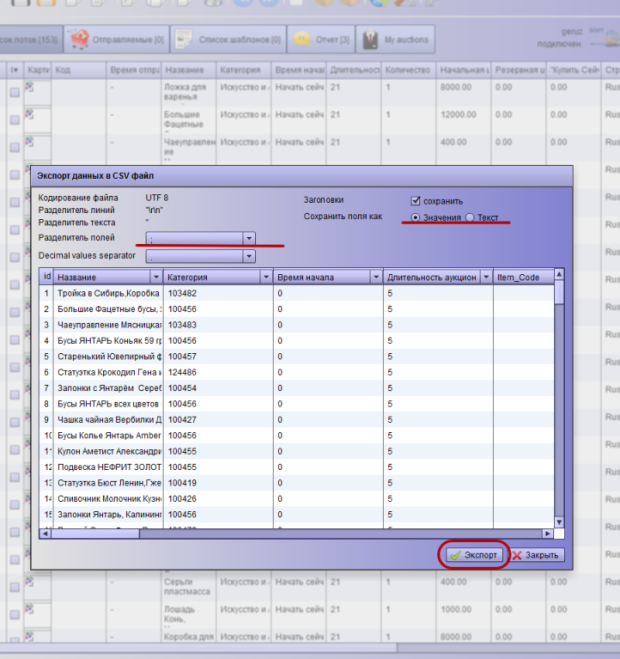The height and width of the screenshot is (659, 620).
Task: Click the document icon on Список шаблонов tab
Action: 183,39
